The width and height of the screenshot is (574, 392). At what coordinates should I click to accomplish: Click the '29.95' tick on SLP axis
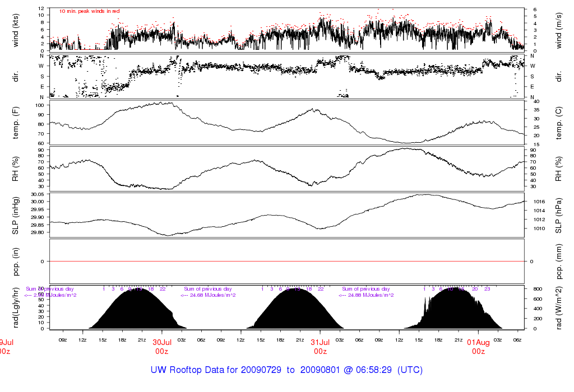[38, 209]
